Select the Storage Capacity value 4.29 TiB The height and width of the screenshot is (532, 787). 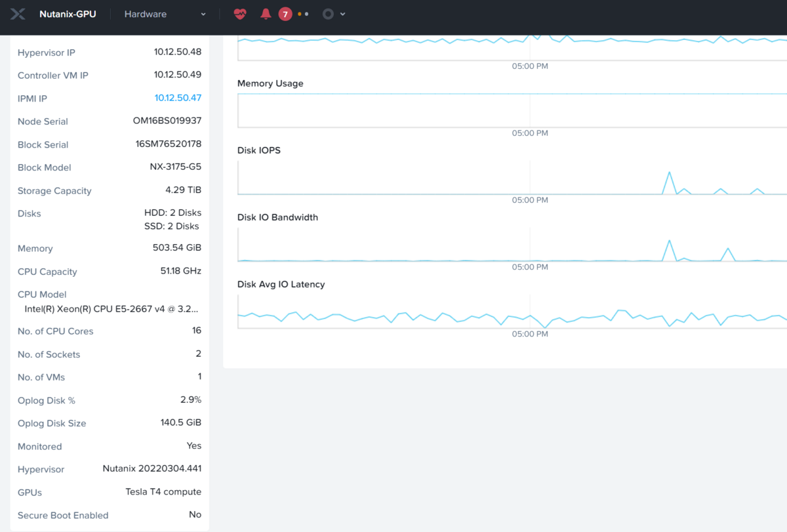[x=184, y=190]
